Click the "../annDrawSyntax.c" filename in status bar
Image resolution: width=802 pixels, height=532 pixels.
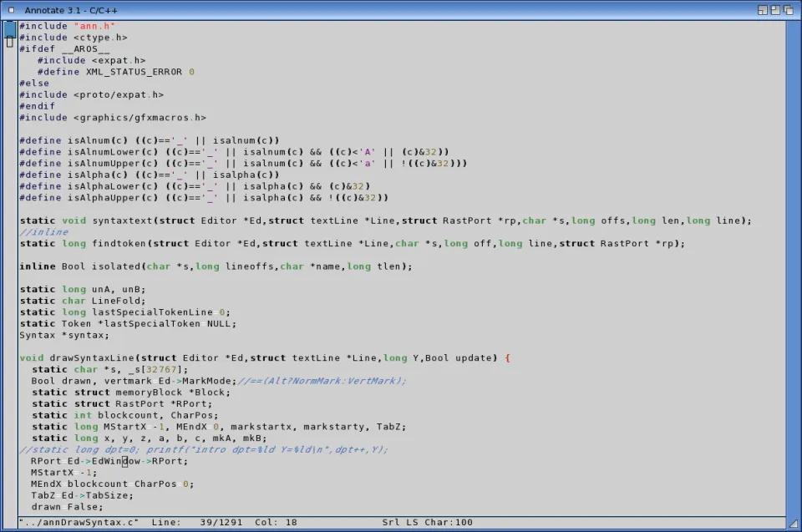79,522
